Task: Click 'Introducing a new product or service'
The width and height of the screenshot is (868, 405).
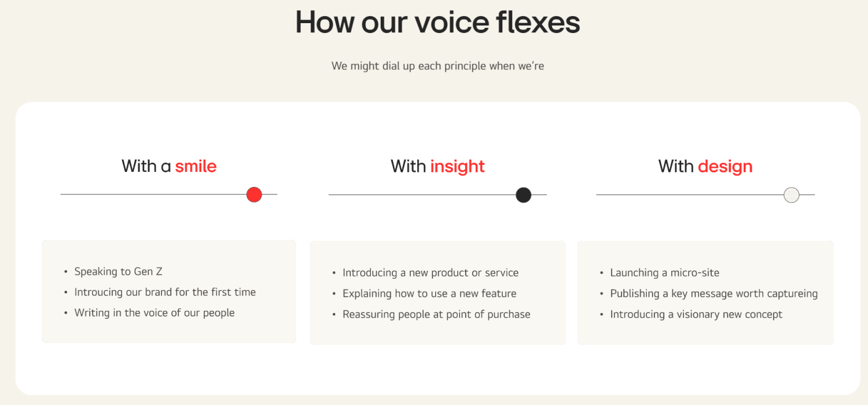Action: [431, 273]
